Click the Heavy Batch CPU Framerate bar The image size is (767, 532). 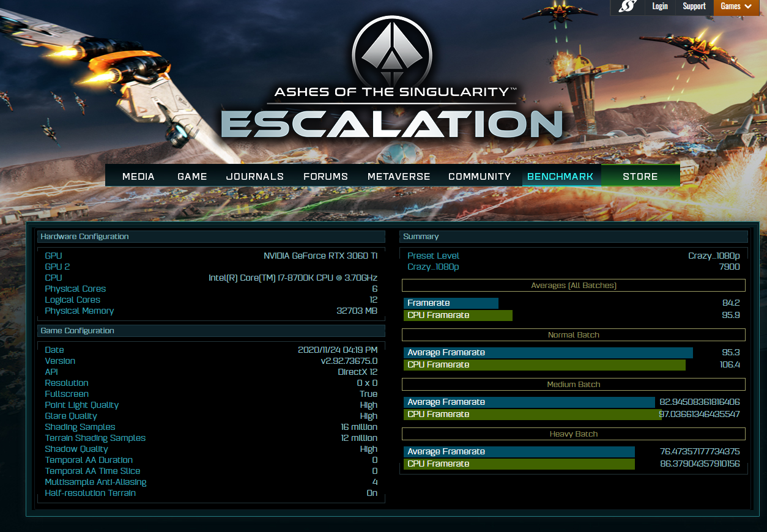click(x=519, y=464)
